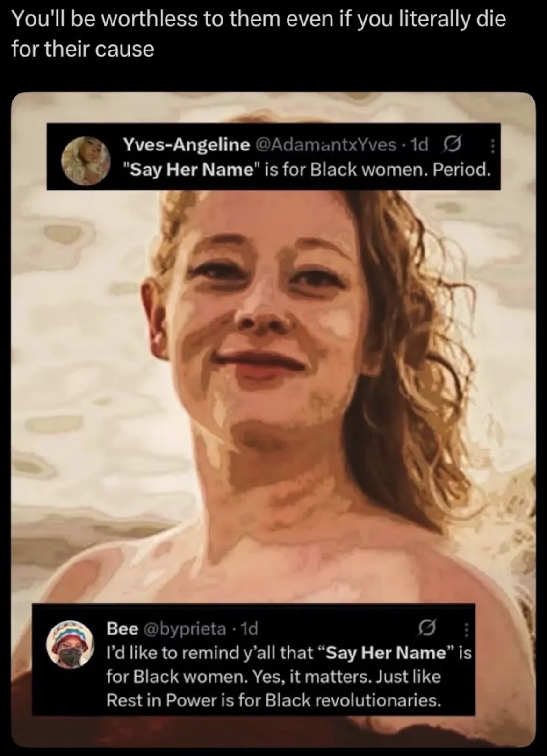Click the text "is for Black women. Period."
This screenshot has width=547, height=756.
coord(378,170)
